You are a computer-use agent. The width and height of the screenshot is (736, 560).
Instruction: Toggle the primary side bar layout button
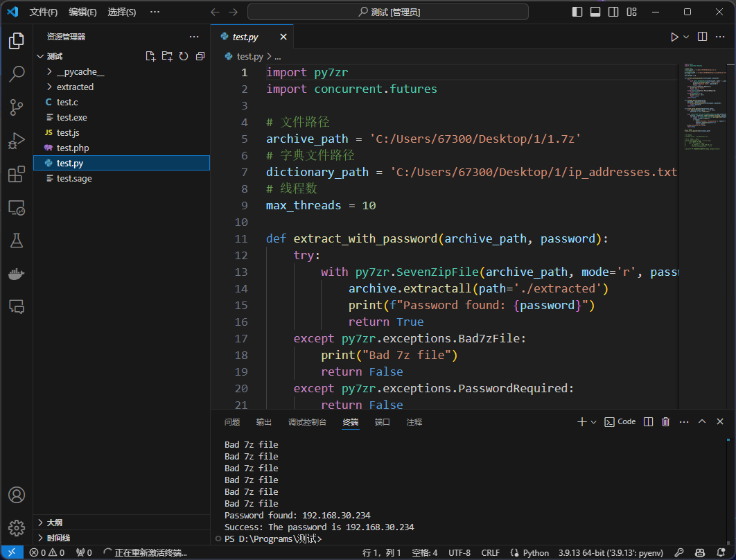pyautogui.click(x=577, y=12)
